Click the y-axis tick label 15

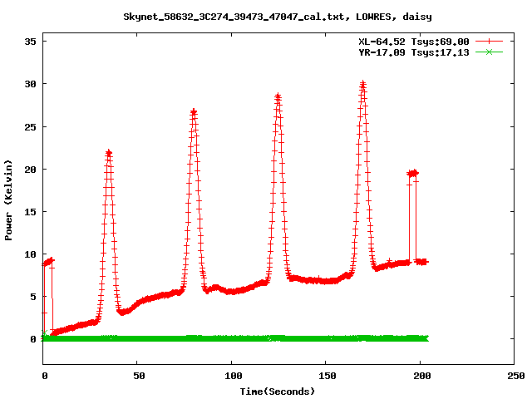(30, 212)
